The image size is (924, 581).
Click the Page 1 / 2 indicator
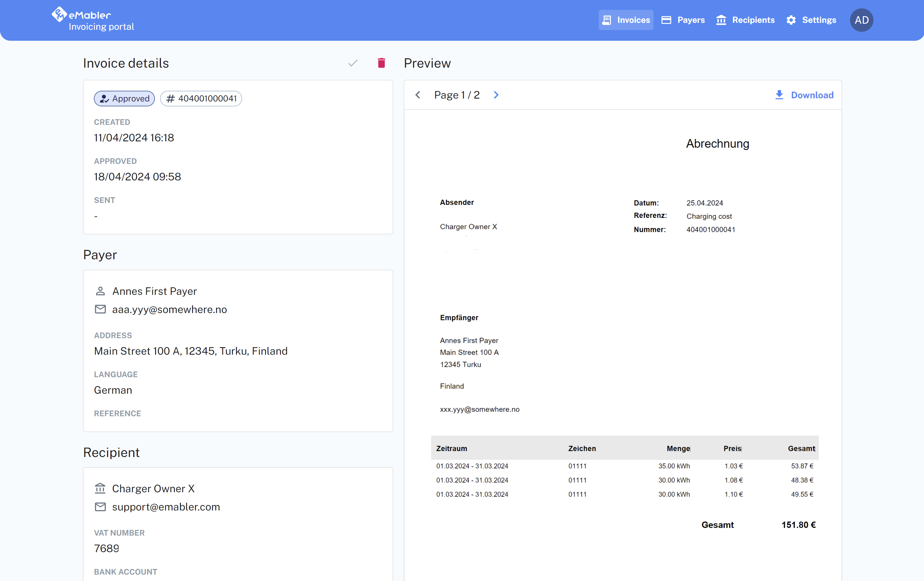[x=457, y=95]
